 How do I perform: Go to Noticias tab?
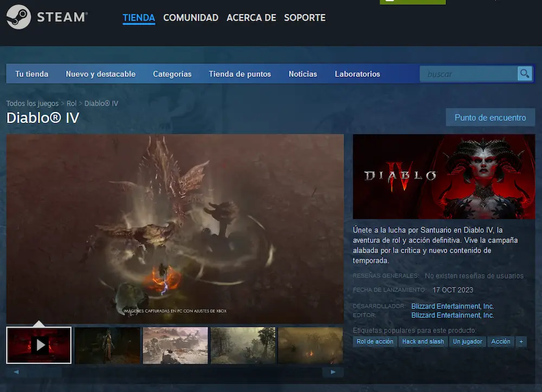(x=303, y=74)
